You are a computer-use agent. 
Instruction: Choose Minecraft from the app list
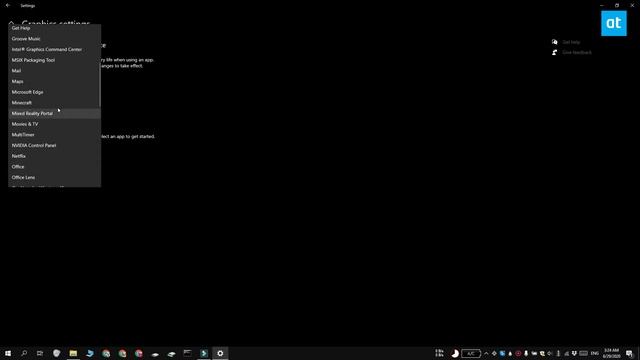[x=54, y=102]
